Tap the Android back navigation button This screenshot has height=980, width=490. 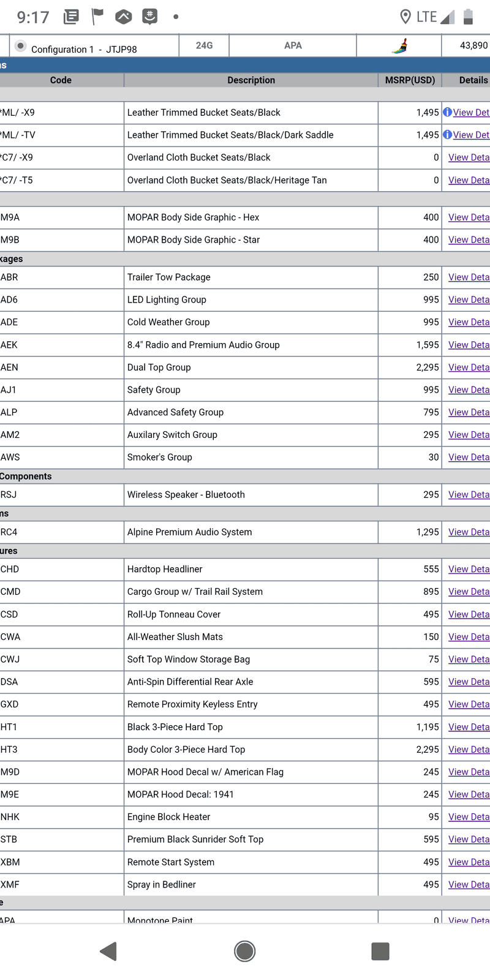point(108,951)
